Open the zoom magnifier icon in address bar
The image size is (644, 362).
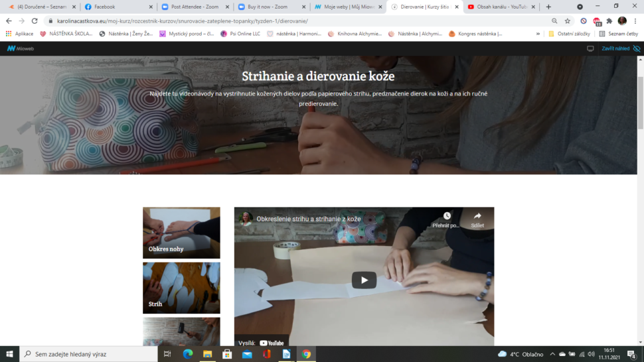click(554, 21)
